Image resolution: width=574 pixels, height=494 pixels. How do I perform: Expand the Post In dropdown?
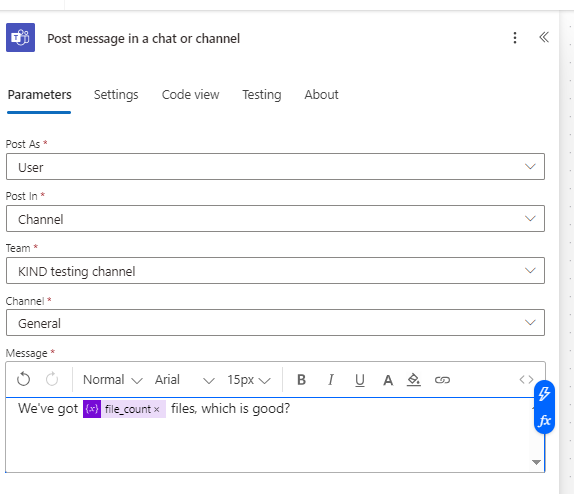[275, 219]
